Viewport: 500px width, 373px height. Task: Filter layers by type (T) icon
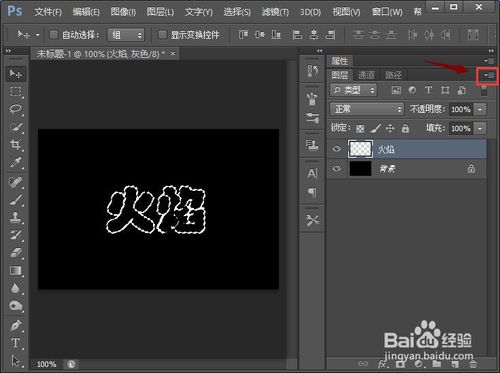[x=428, y=90]
